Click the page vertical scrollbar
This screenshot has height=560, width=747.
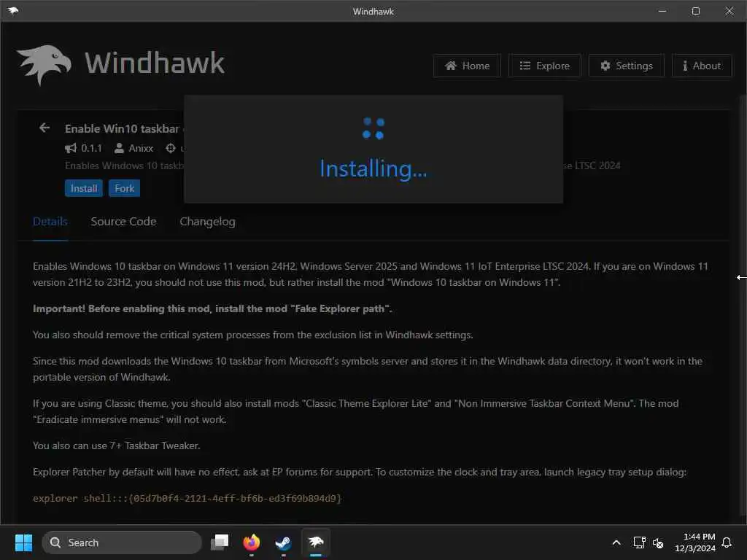742,305
